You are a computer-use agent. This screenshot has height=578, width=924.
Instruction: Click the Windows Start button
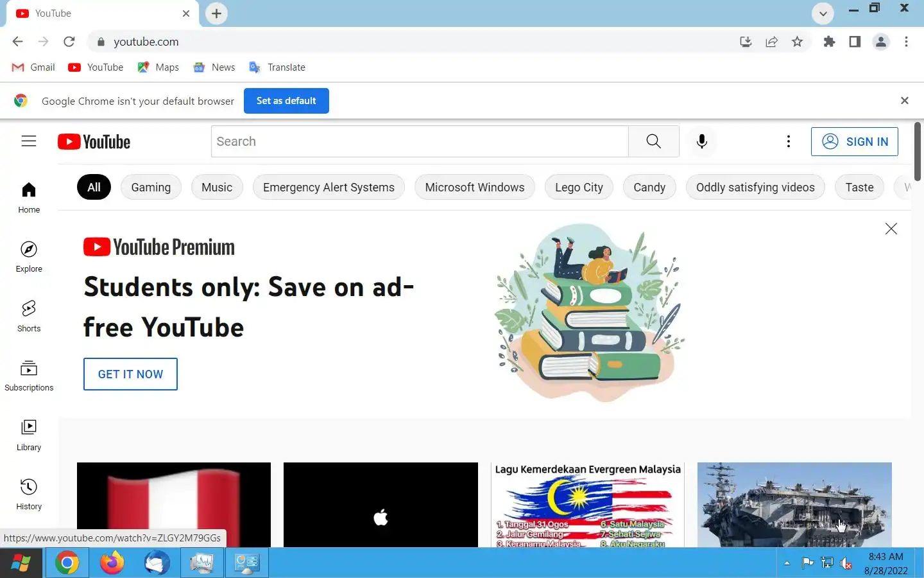tap(21, 563)
